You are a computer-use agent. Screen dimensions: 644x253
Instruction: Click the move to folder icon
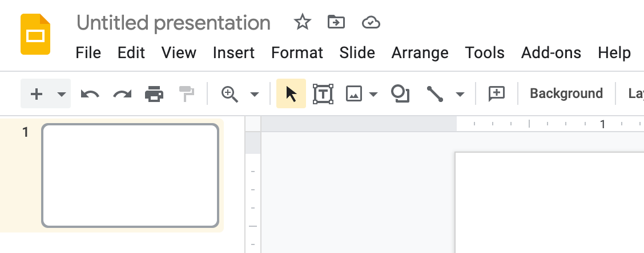(x=336, y=23)
